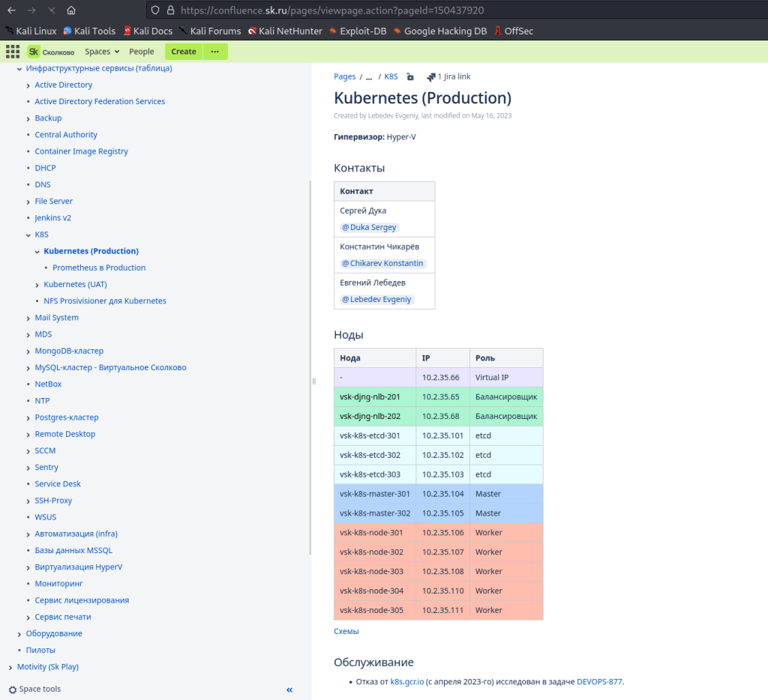
Task: Click the @Duka Sergey user mention
Action: pos(369,227)
